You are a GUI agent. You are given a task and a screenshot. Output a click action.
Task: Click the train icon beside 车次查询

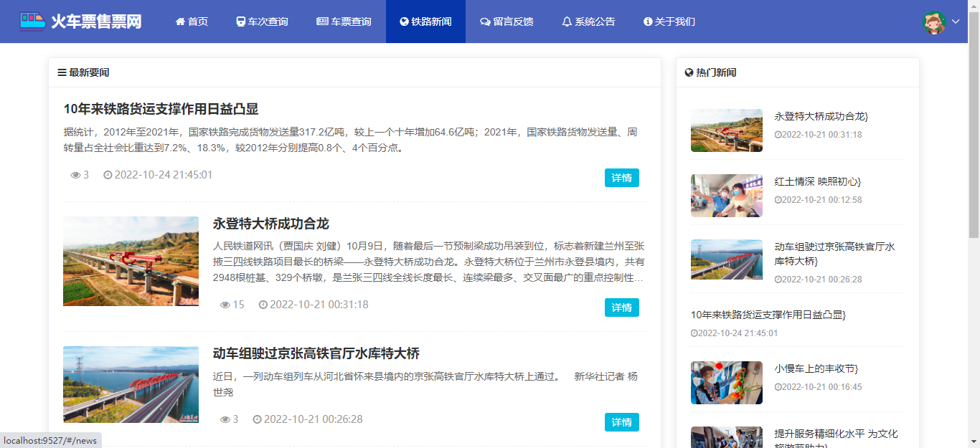point(241,22)
